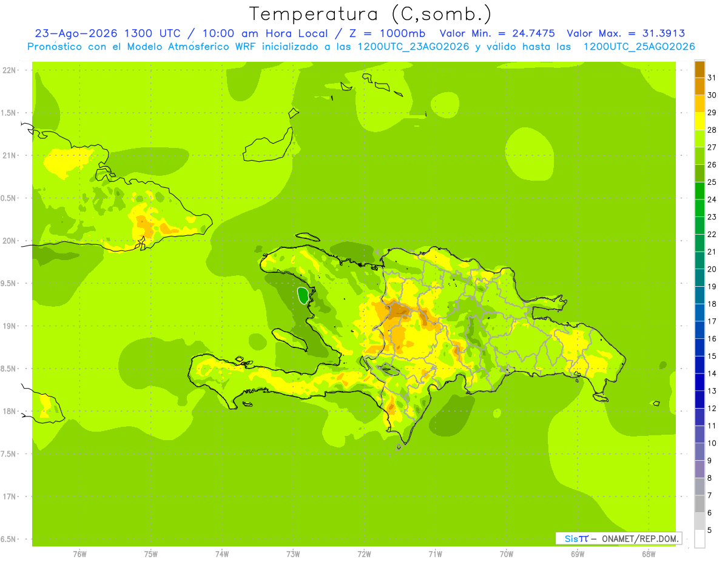Click the '69W' longitude label

click(578, 555)
